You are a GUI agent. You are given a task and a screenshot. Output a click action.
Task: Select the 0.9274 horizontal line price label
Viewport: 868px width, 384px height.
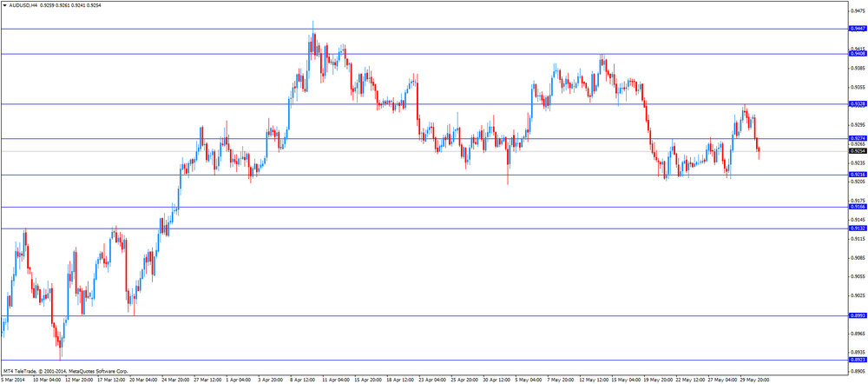pos(858,138)
